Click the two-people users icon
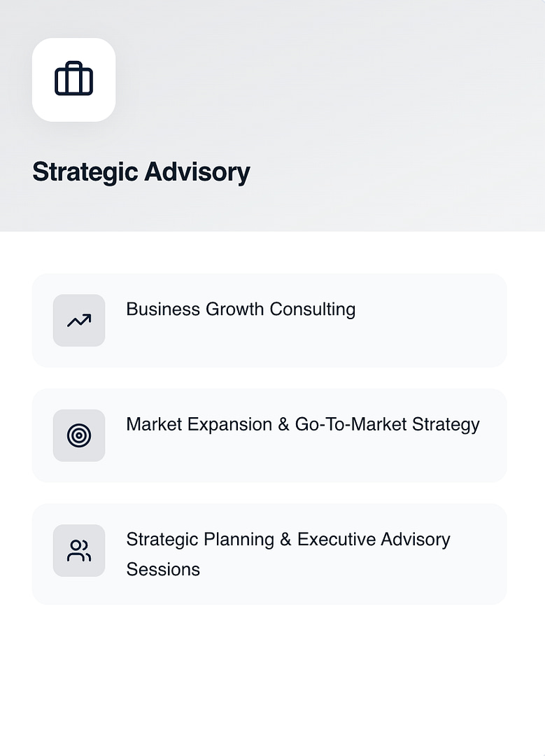The height and width of the screenshot is (756, 545). [79, 550]
